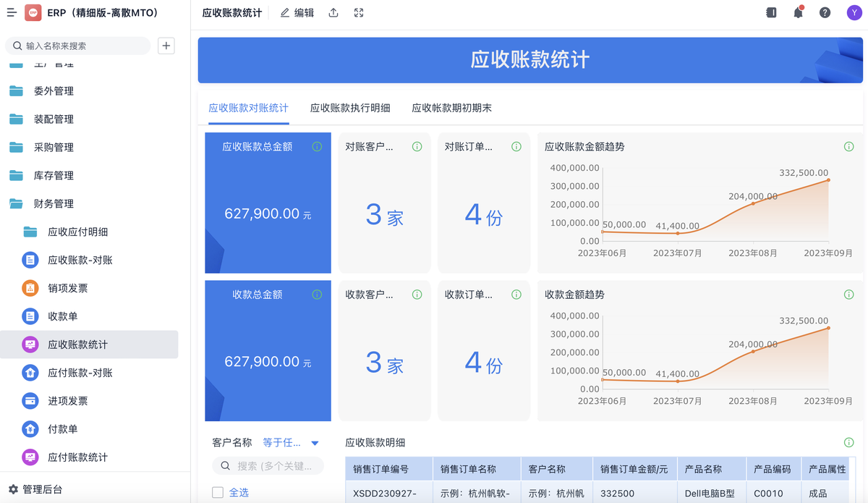Click info icon on 收款金额趋势 chart

(x=848, y=295)
